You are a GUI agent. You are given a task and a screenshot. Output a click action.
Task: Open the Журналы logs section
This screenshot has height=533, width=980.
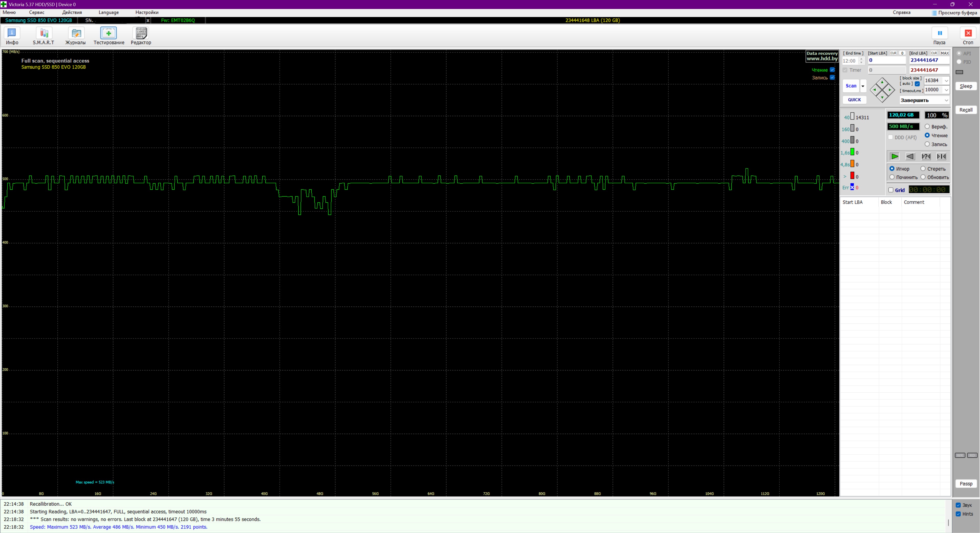point(75,36)
